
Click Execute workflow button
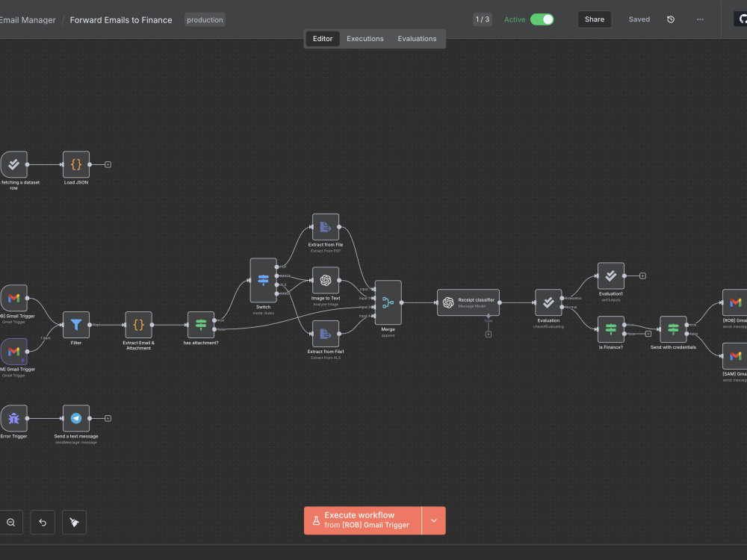pos(362,520)
